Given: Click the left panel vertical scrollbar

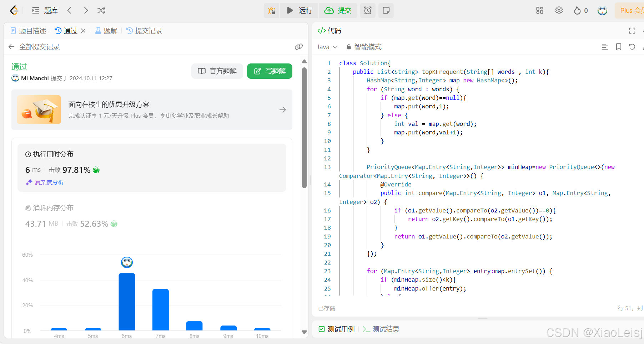Looking at the screenshot, I should pyautogui.click(x=304, y=128).
